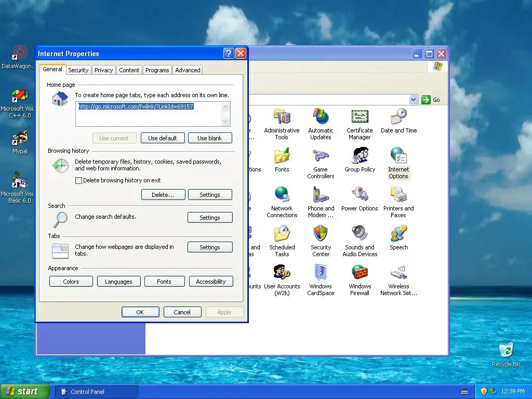Open Network Connections icon

[x=282, y=202]
